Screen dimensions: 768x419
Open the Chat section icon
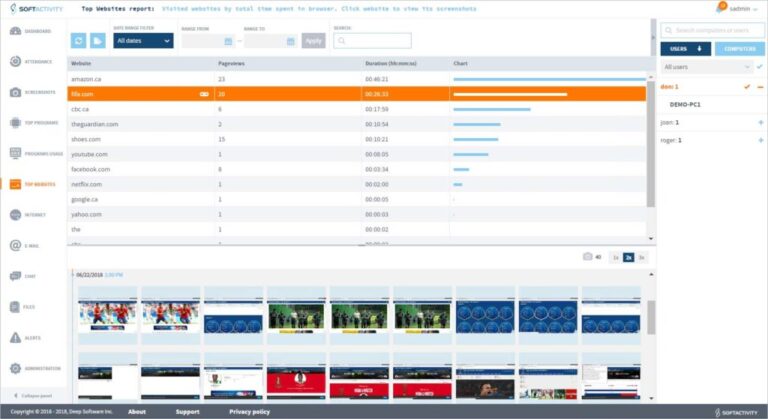[15, 276]
